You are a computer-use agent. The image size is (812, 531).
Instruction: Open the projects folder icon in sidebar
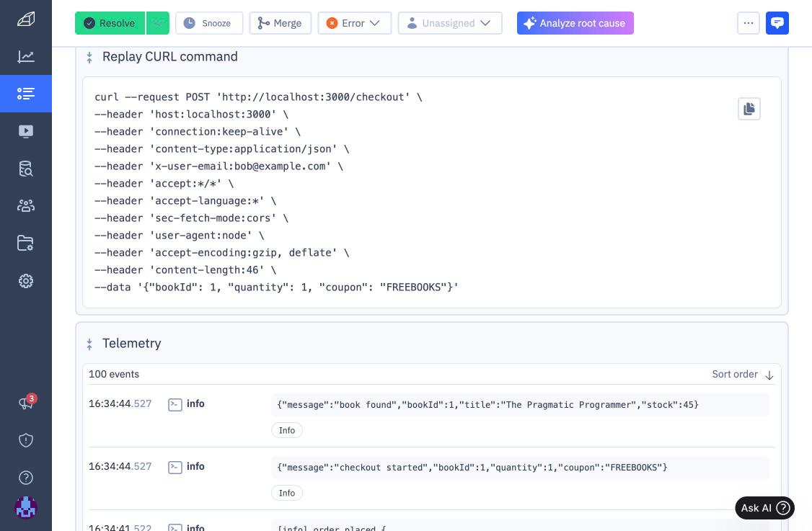coord(26,244)
